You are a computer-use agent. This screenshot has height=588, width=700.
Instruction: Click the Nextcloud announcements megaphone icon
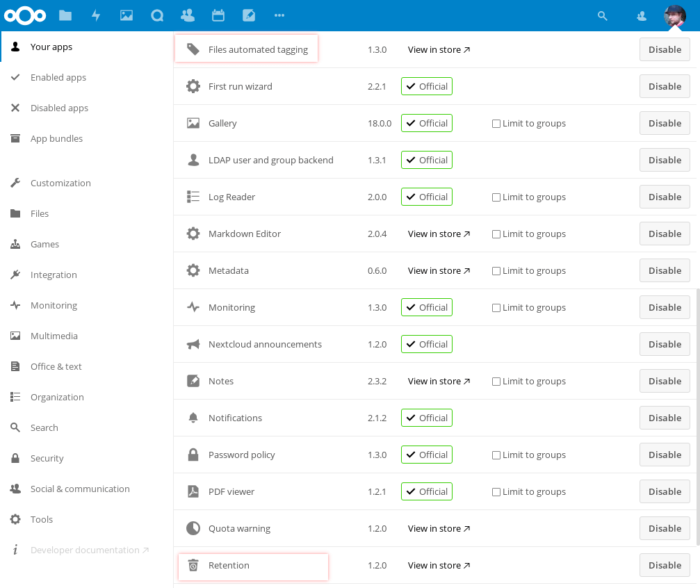pyautogui.click(x=193, y=344)
